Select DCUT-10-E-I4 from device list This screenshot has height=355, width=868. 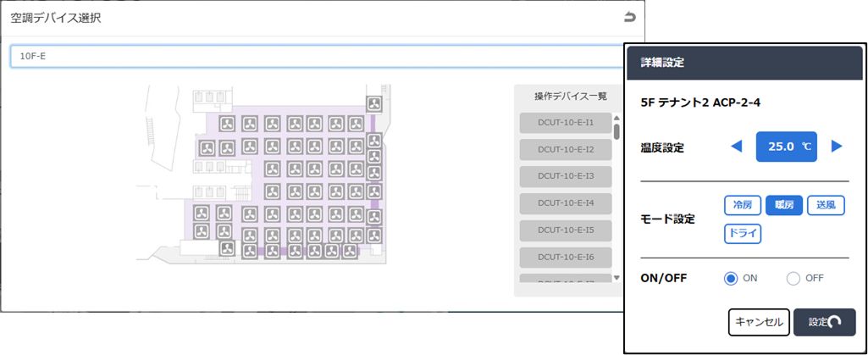pyautogui.click(x=566, y=203)
